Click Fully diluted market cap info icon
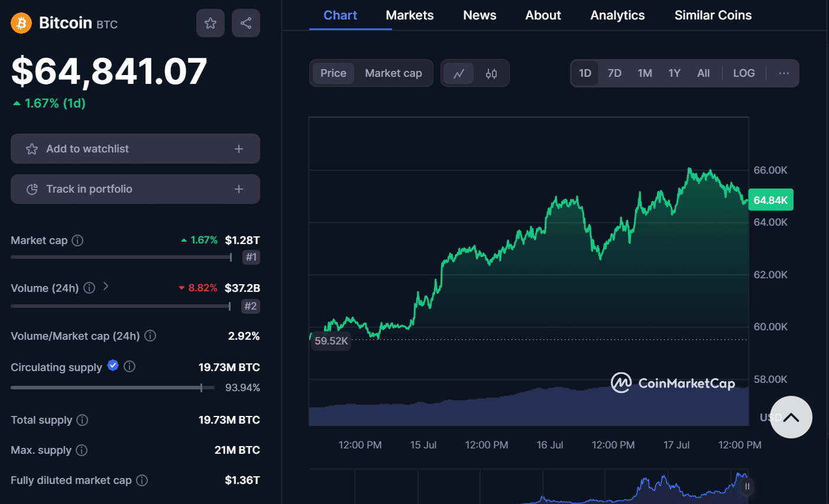The image size is (829, 504). [142, 480]
